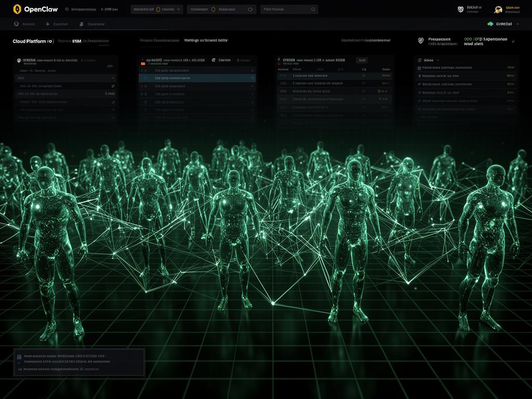This screenshot has height=399, width=532.
Task: Click the refresh icon in the second panel header
Action: [214, 60]
